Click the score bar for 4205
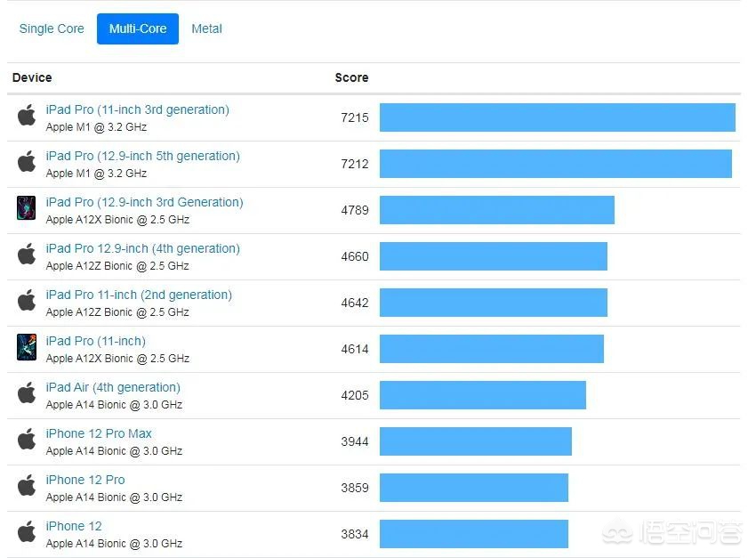This screenshot has width=756, height=558. pyautogui.click(x=483, y=395)
